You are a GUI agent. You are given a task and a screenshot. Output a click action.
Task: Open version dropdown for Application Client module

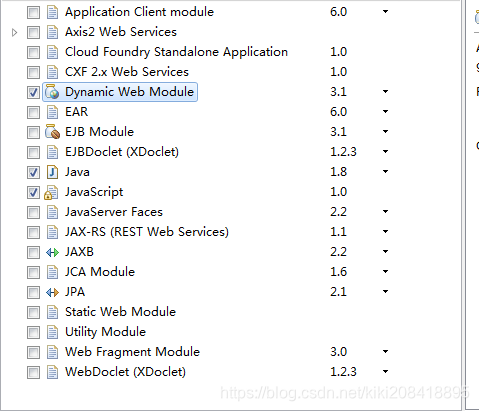(385, 12)
